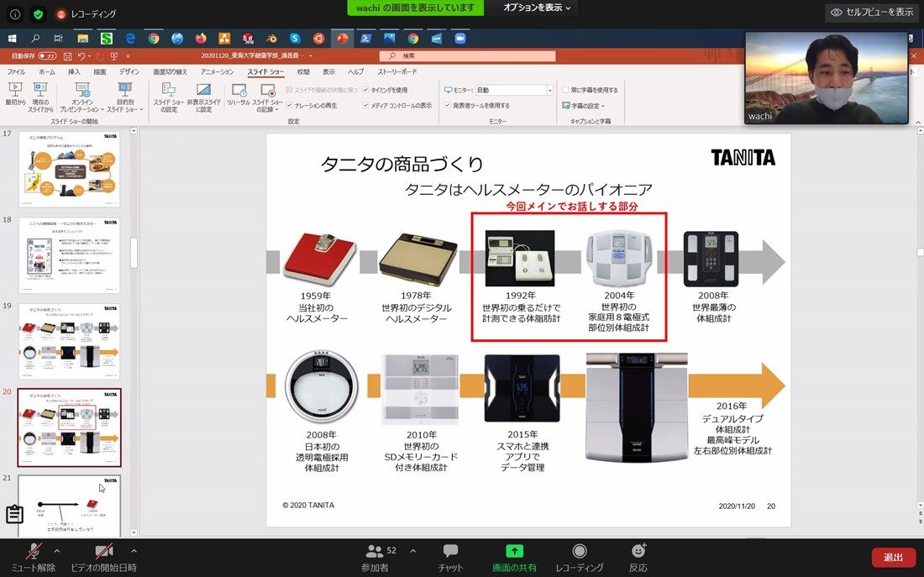Open Firefox from the taskbar
The image size is (924, 577).
point(201,39)
